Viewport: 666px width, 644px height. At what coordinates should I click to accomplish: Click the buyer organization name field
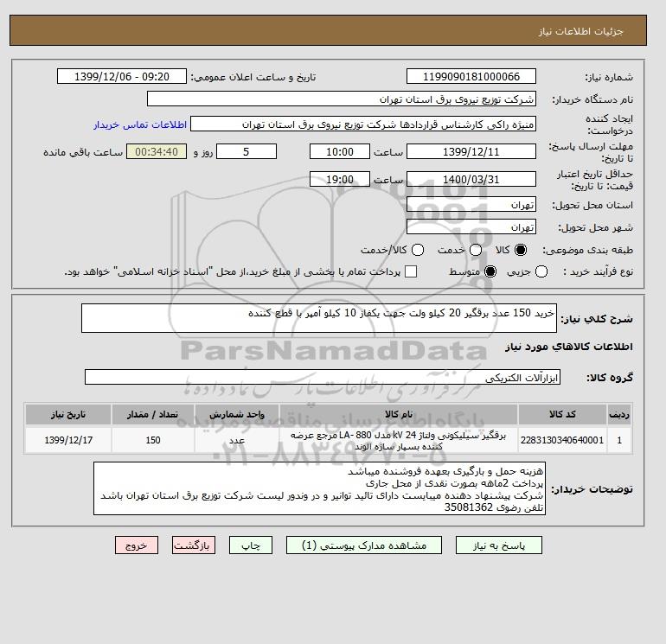coord(342,99)
